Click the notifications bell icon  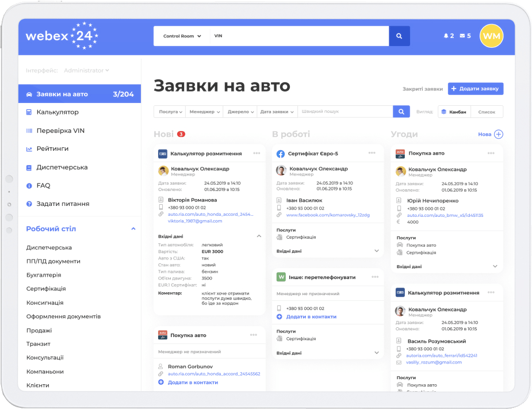(x=446, y=36)
